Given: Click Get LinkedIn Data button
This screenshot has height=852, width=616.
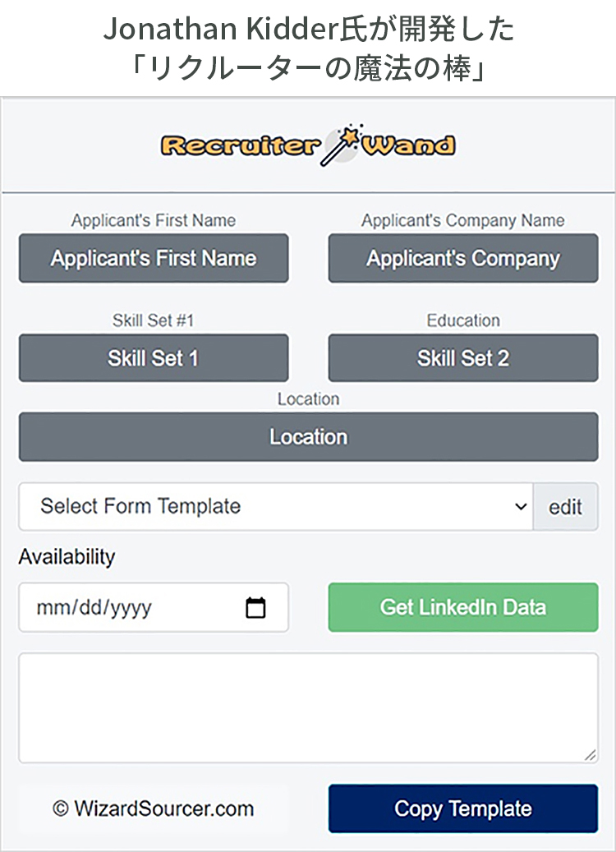Looking at the screenshot, I should pyautogui.click(x=463, y=607).
